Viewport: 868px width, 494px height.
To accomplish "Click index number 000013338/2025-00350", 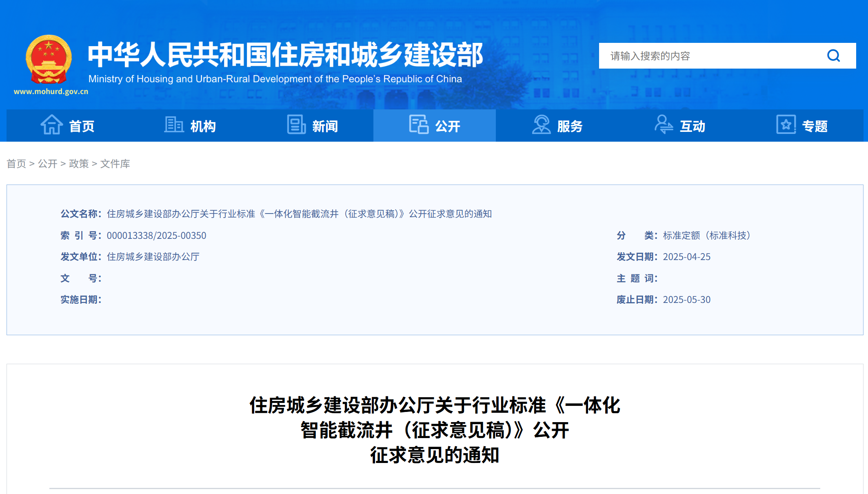I will [x=156, y=236].
